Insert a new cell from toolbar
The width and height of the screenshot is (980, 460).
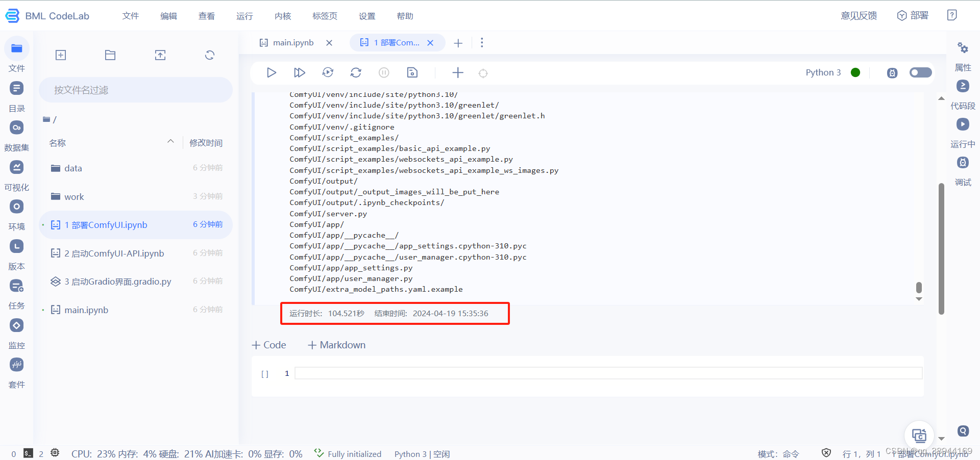click(x=458, y=73)
